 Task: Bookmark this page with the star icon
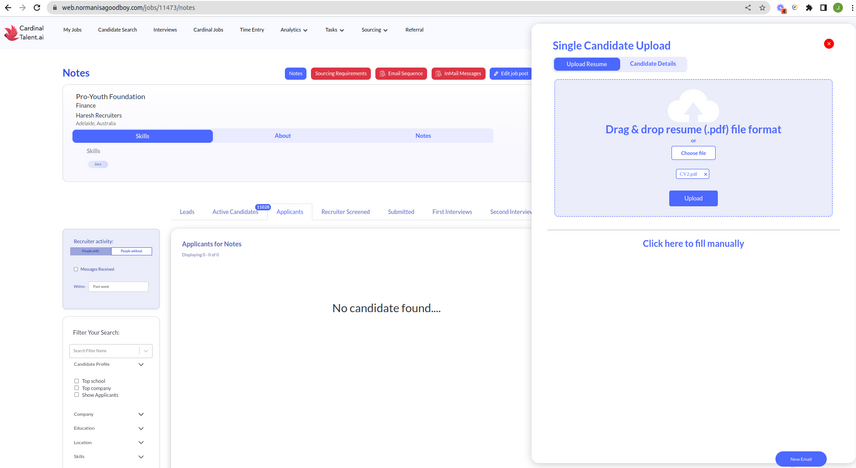pos(762,7)
